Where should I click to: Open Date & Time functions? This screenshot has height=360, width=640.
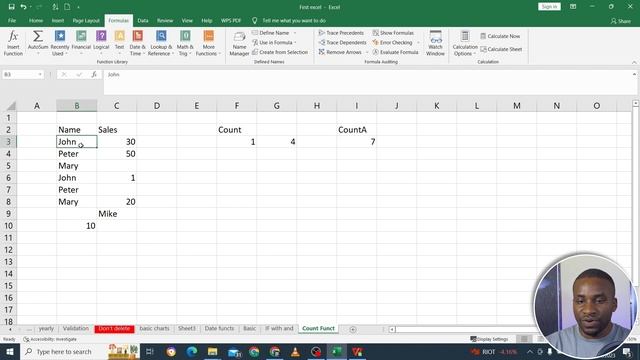[137, 43]
